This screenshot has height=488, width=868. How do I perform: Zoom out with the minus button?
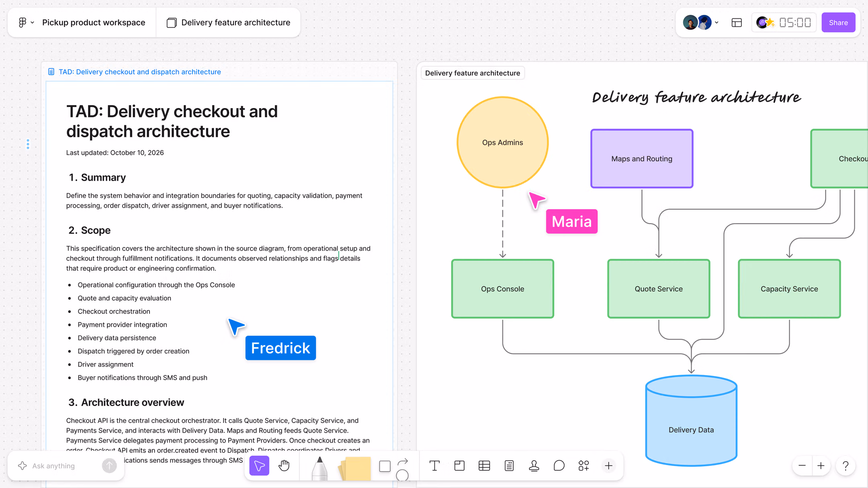[x=802, y=466]
